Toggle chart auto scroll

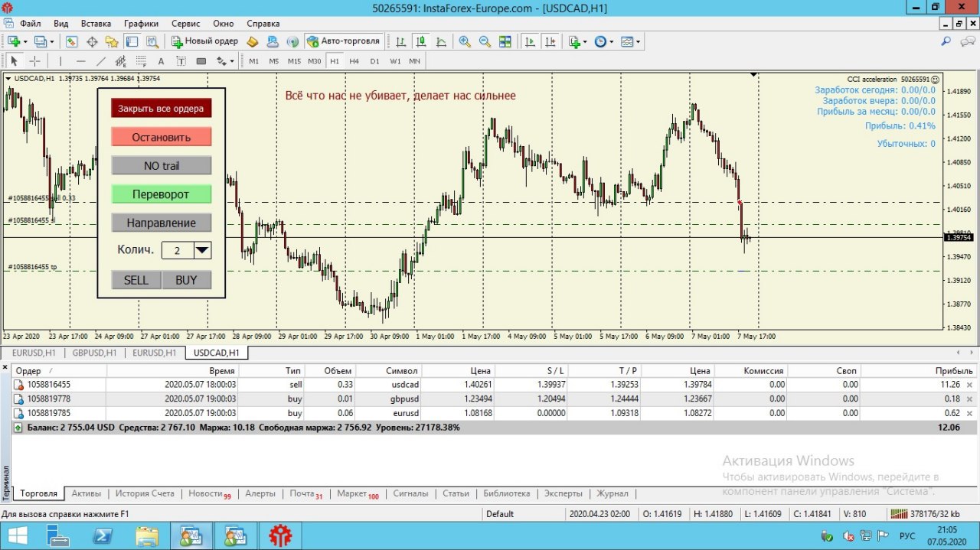(x=530, y=41)
